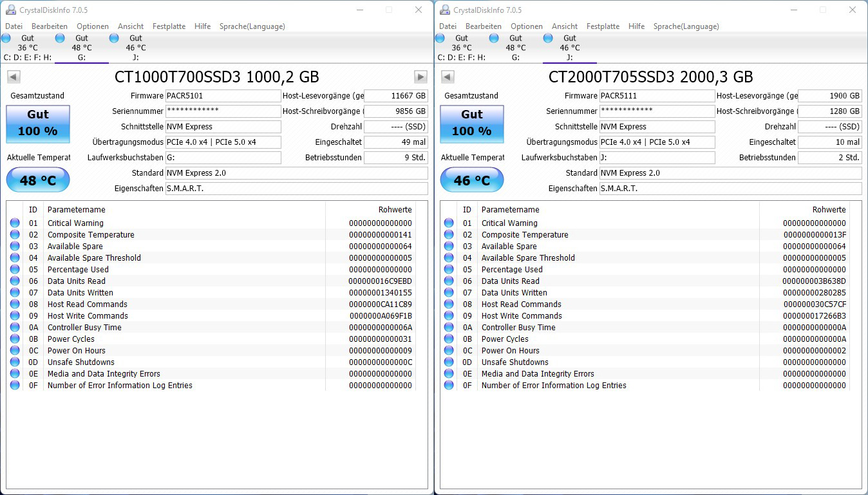Click left window CrystalDiskInfo title icon
Viewport: 868px width, 495px height.
pyautogui.click(x=10, y=10)
